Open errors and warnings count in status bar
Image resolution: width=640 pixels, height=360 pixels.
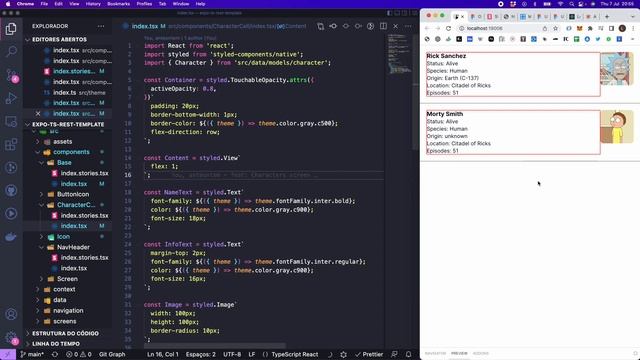(x=79, y=354)
